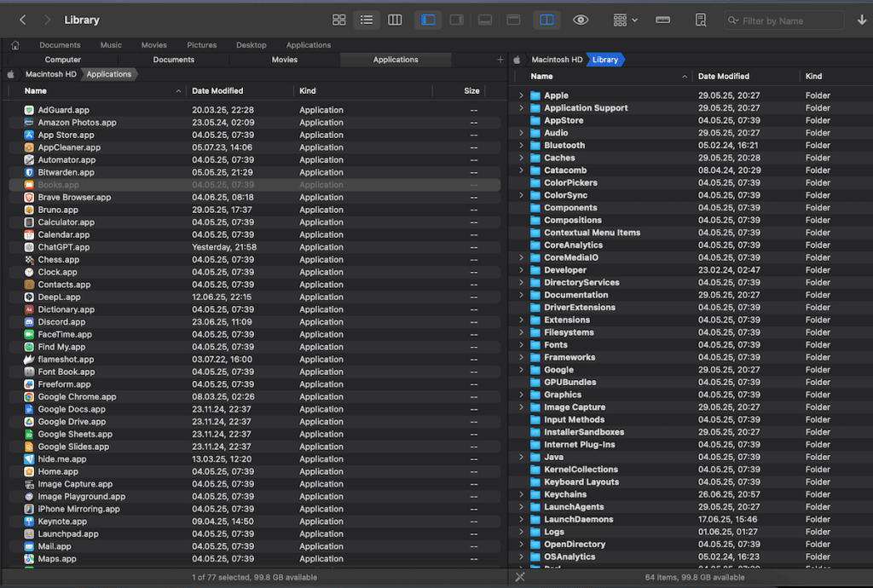The height and width of the screenshot is (588, 873).
Task: Toggle hidden files with eye icon
Action: tap(581, 20)
